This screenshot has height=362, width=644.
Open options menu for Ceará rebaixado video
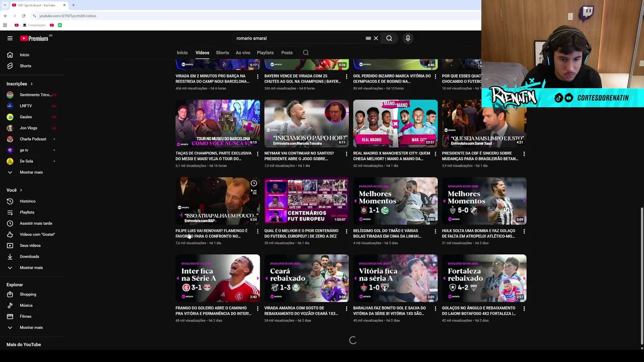(346, 309)
